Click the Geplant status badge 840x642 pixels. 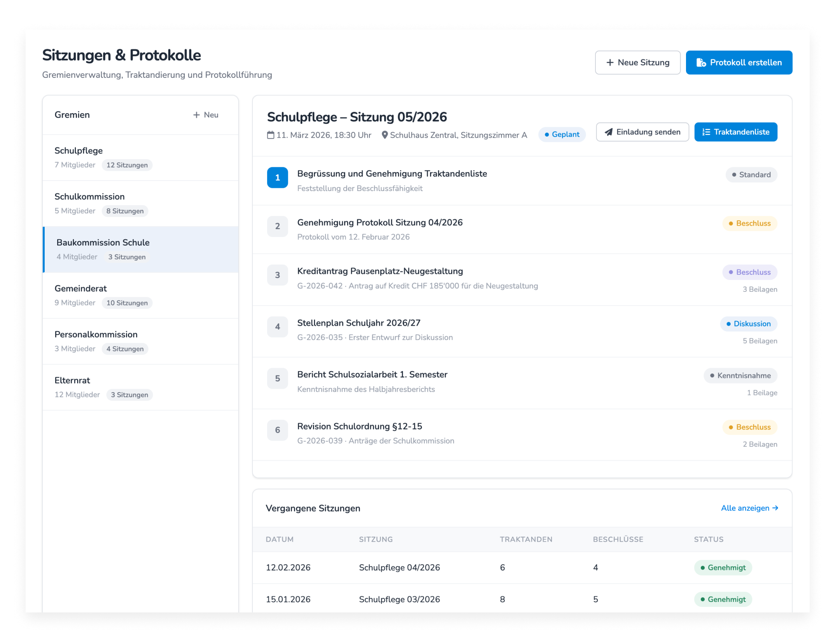(562, 135)
